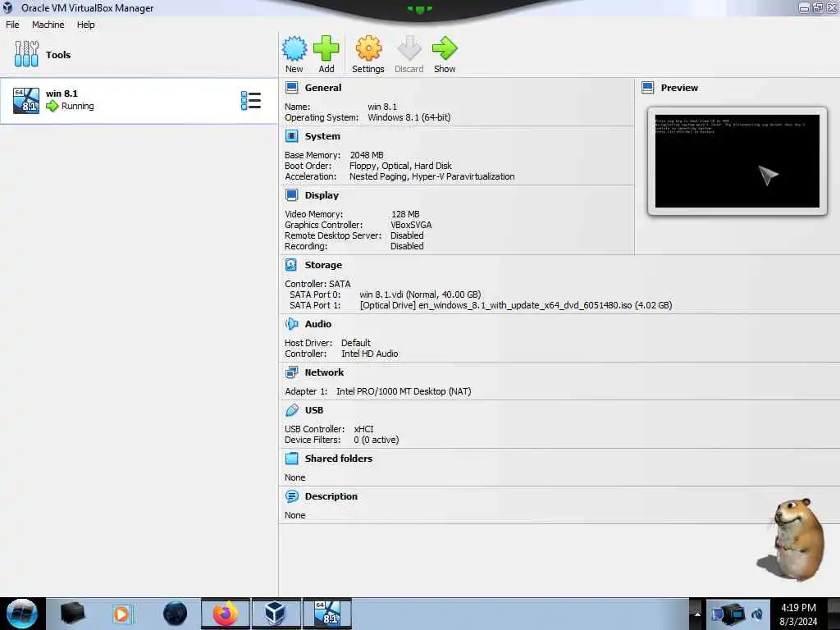Click 'win 8.1.vdi (Normal, 40.00 GB)' entry
This screenshot has width=840, height=630.
coord(420,294)
